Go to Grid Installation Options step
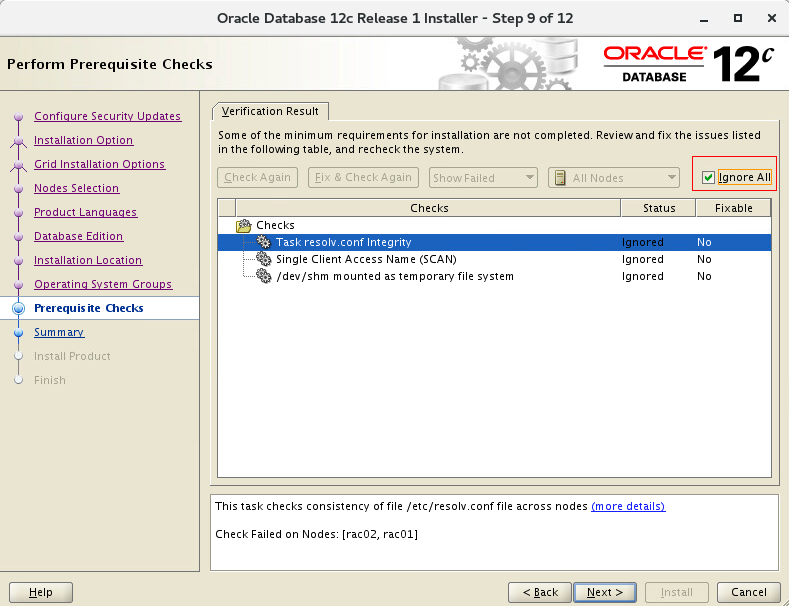 pyautogui.click(x=100, y=165)
